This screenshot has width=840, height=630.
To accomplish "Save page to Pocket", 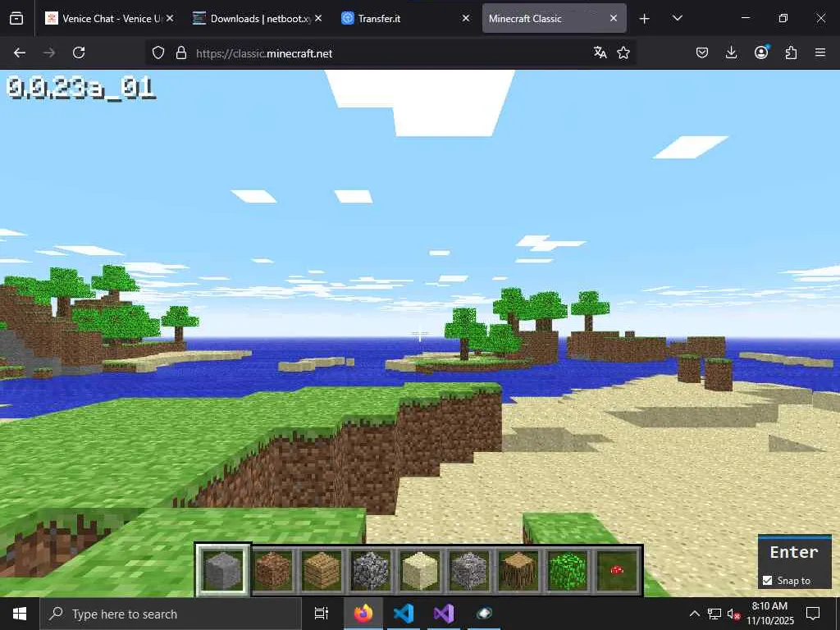I will [x=702, y=52].
